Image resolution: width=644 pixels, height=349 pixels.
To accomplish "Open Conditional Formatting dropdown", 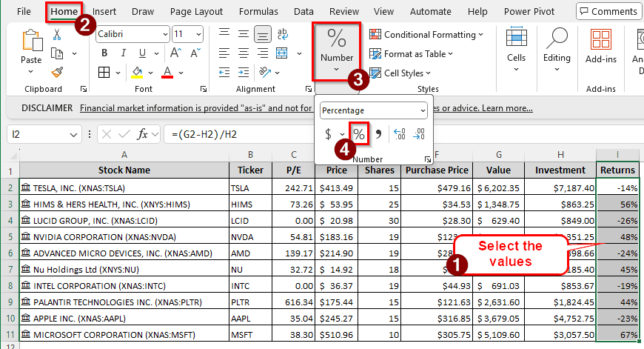I will [426, 35].
